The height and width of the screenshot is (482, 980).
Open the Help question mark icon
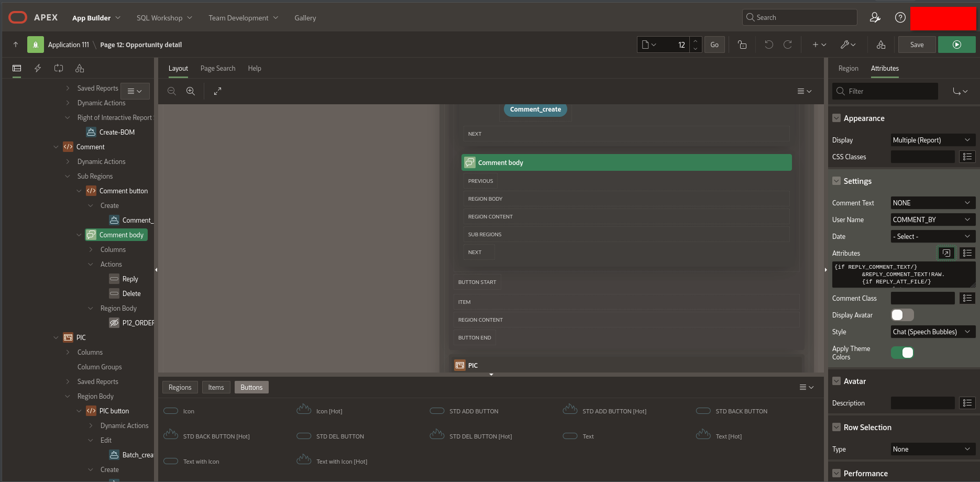click(x=900, y=17)
